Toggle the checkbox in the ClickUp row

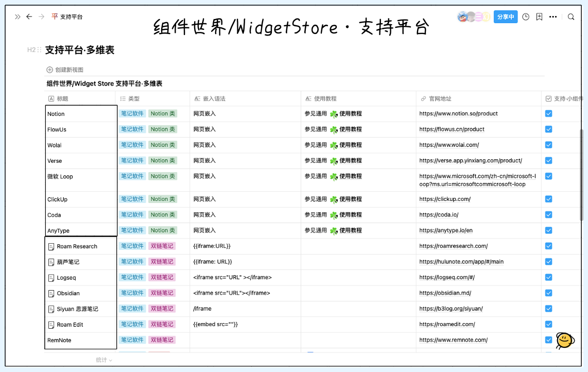point(548,199)
